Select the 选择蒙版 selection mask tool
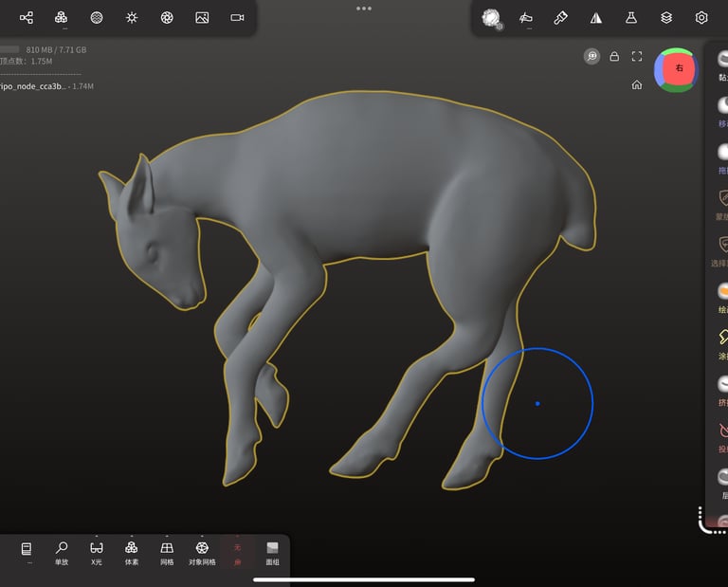The image size is (728, 587). pos(719,251)
